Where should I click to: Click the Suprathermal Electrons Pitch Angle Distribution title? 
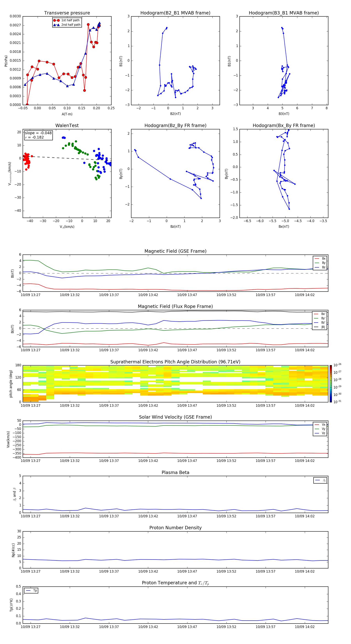(175, 362)
